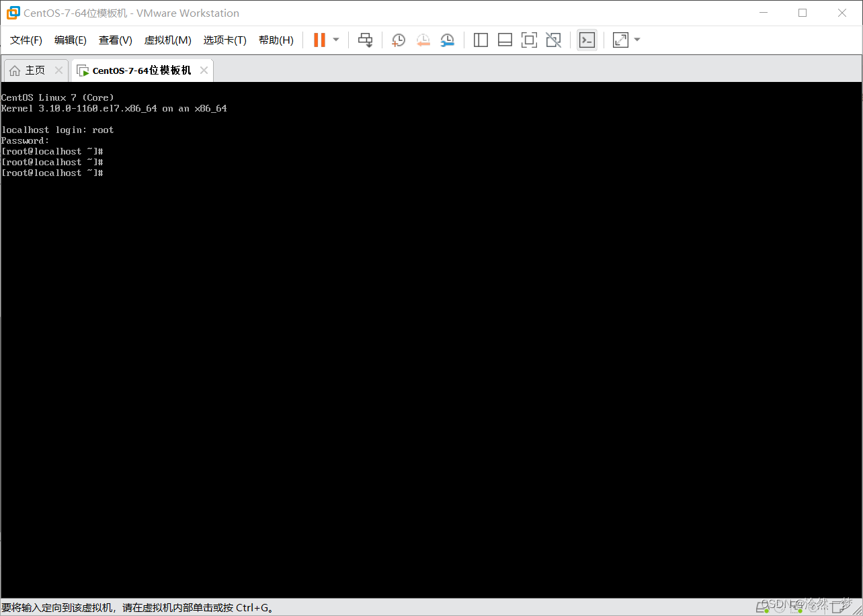Open the power options dropdown arrow
This screenshot has width=863, height=616.
coord(336,40)
